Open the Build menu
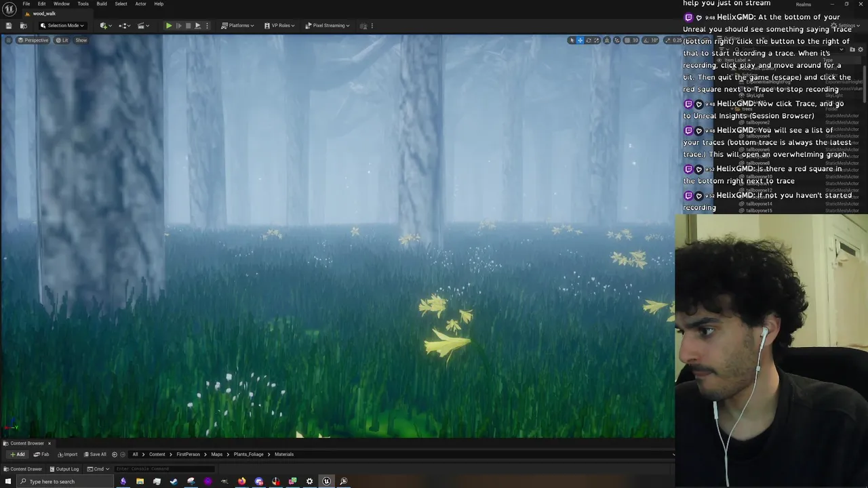The width and height of the screenshot is (868, 488). (x=102, y=3)
